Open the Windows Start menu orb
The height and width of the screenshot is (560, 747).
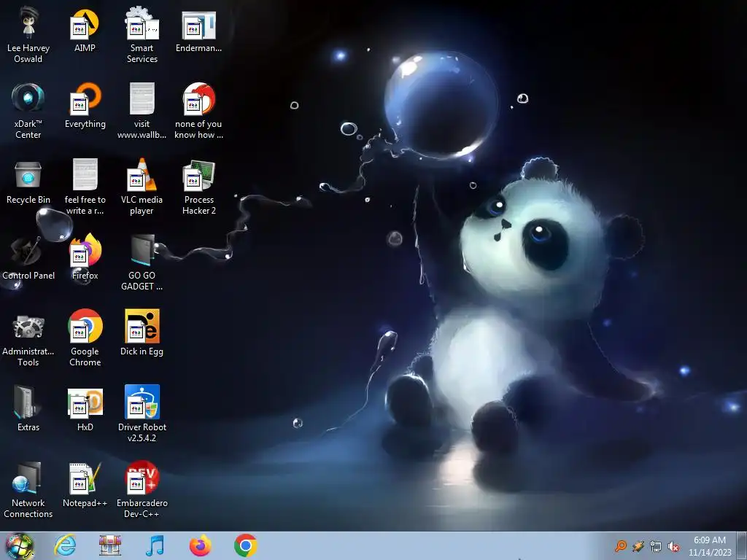(20, 546)
